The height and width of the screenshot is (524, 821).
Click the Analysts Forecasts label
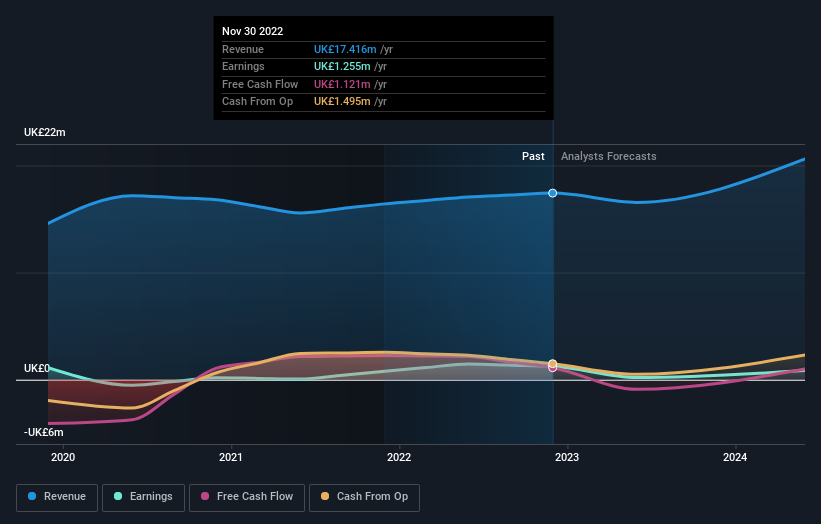[x=608, y=156]
